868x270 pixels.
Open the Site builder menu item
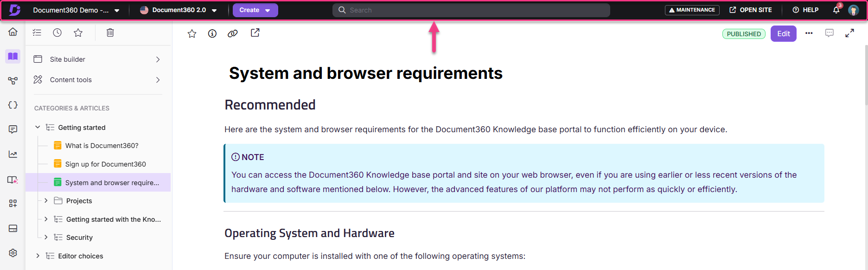(x=98, y=59)
